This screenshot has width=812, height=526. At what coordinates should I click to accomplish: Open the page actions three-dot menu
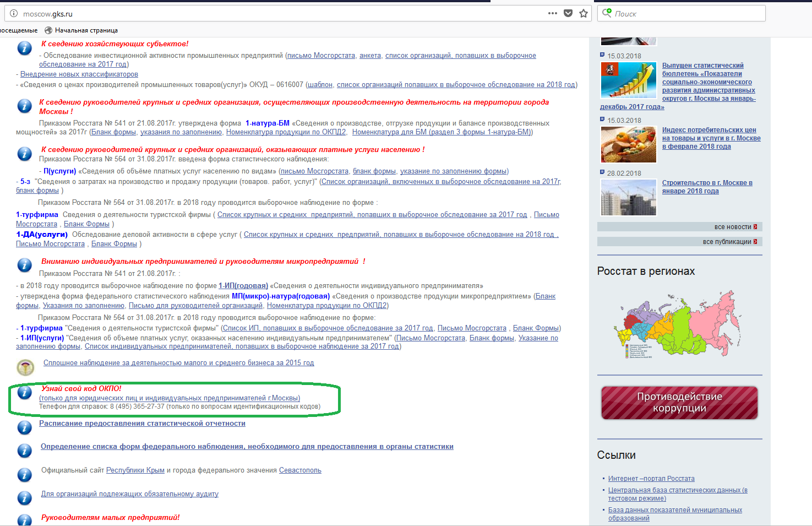pyautogui.click(x=553, y=14)
